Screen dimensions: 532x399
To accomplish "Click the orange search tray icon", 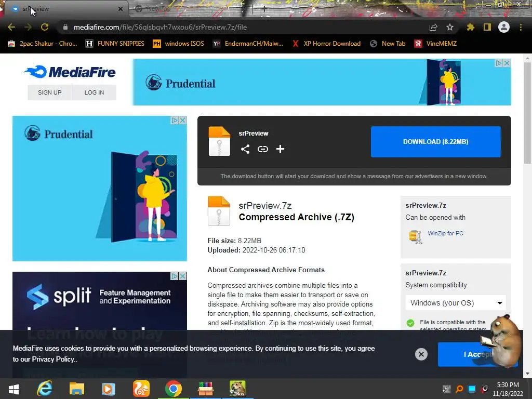I will [x=459, y=389].
